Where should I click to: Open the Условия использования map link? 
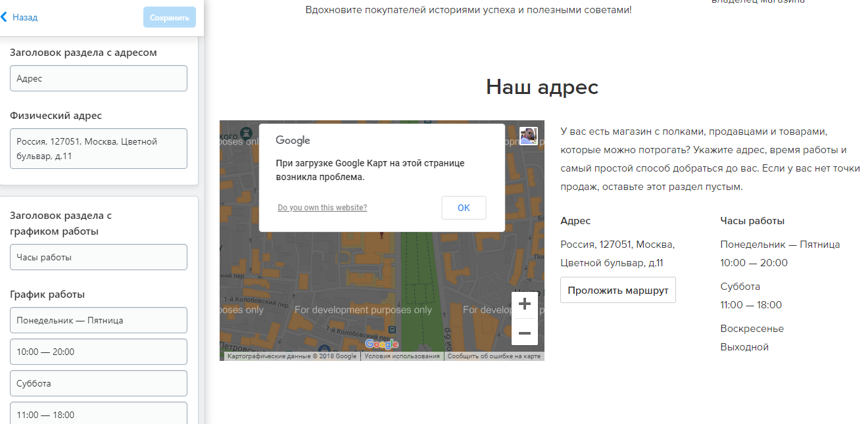402,356
